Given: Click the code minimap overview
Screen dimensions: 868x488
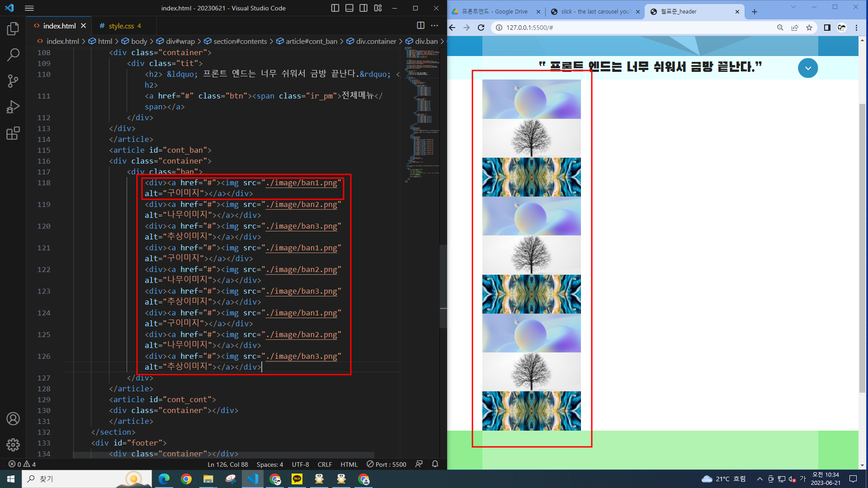Looking at the screenshot, I should [422, 113].
